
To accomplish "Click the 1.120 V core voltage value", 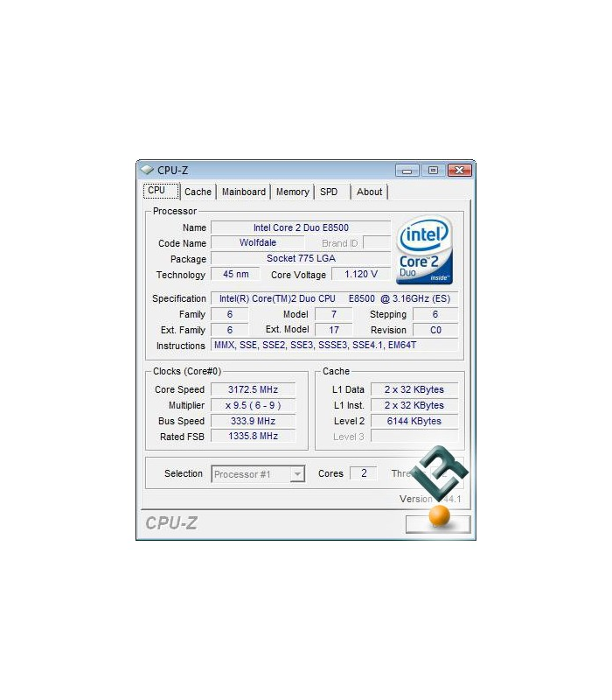I will tap(361, 274).
